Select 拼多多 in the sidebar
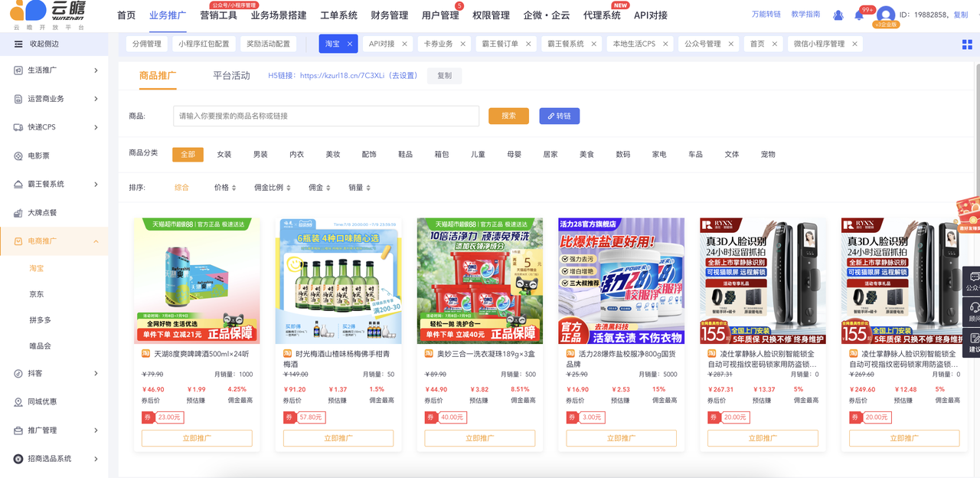The image size is (980, 478). click(41, 320)
